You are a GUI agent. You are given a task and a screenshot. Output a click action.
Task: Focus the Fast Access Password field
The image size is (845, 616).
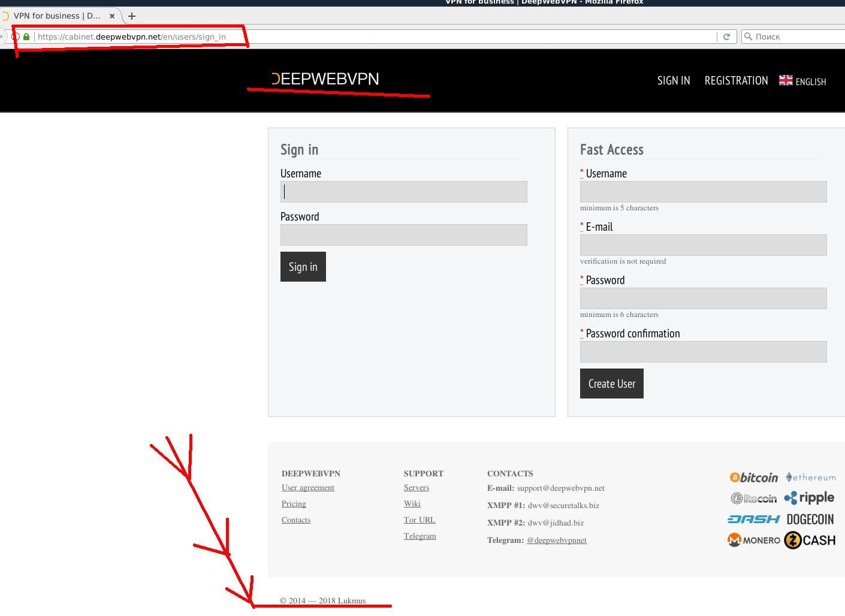point(703,298)
